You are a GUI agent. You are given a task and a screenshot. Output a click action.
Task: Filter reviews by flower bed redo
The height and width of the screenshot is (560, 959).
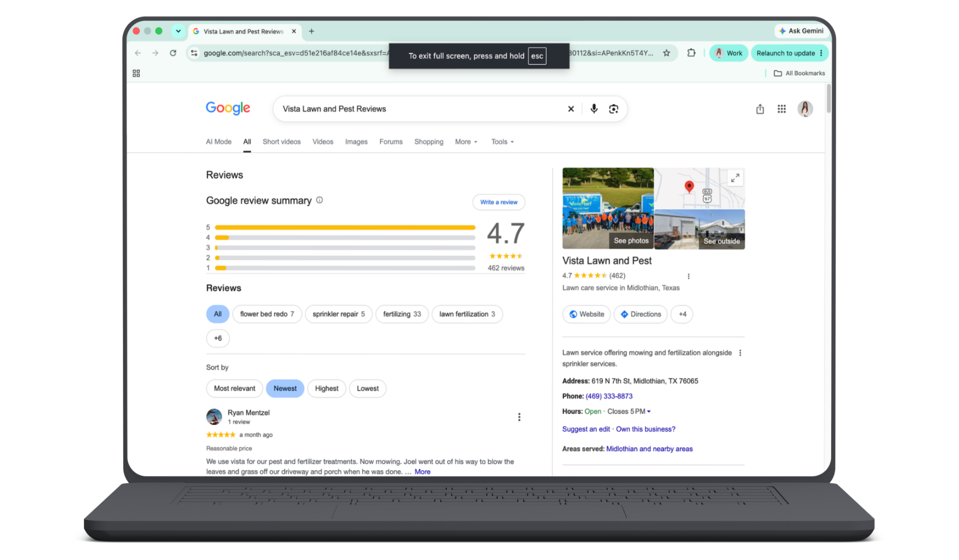pyautogui.click(x=267, y=314)
